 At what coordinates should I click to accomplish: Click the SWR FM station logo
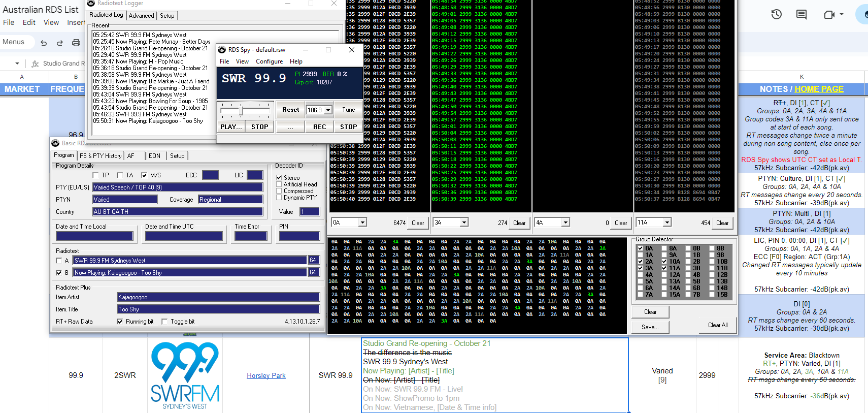185,375
